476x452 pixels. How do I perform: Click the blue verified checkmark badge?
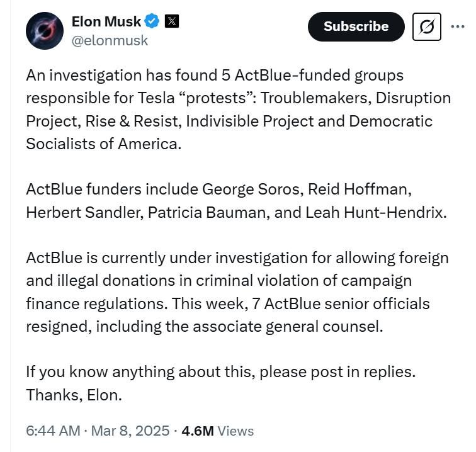point(152,21)
